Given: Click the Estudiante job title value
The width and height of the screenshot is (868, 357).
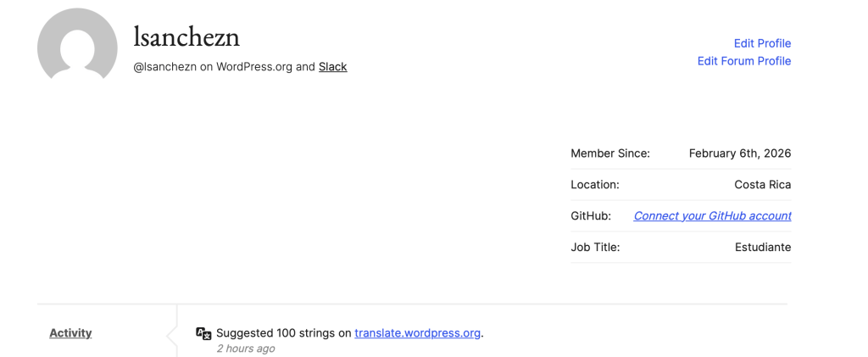Looking at the screenshot, I should click(x=762, y=248).
